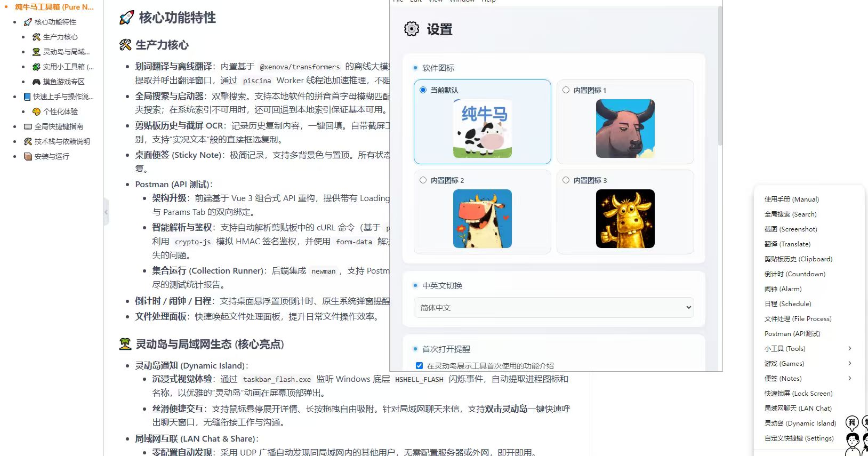Choose the 内置图标 2 radio option
This screenshot has width=868, height=456.
423,180
